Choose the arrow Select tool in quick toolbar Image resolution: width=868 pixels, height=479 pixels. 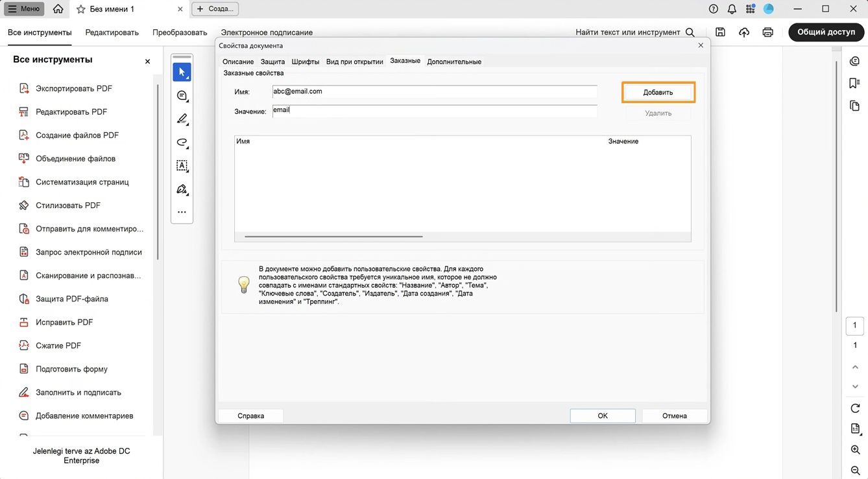click(x=182, y=72)
